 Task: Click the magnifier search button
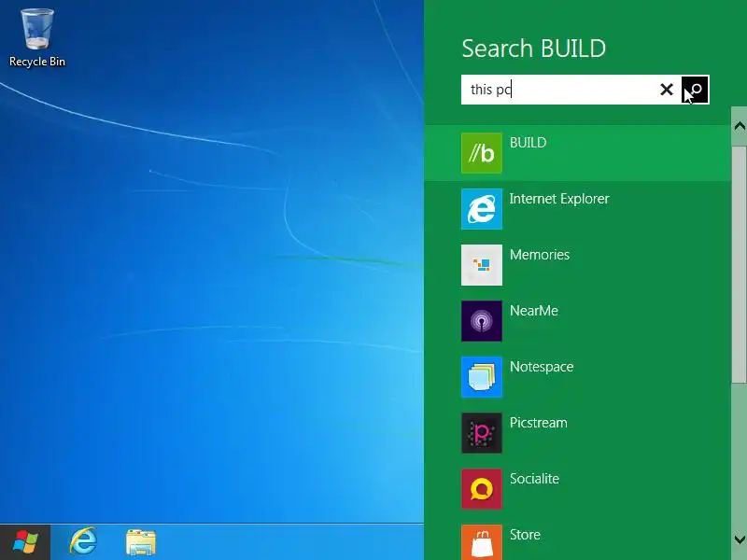click(x=695, y=90)
